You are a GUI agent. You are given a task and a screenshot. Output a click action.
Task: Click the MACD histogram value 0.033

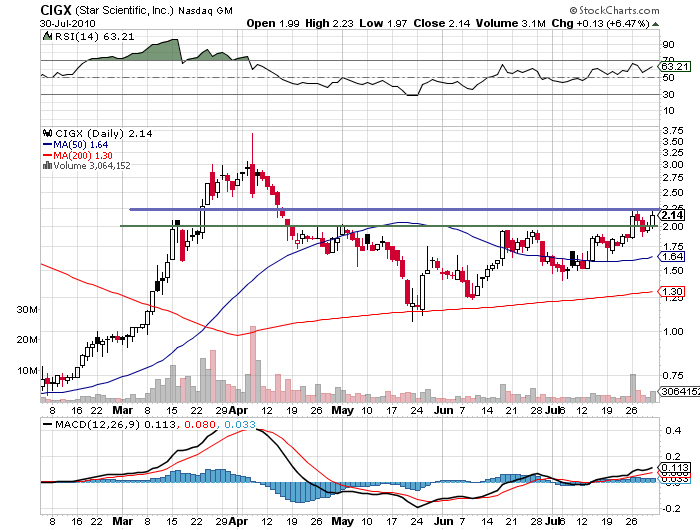(240, 424)
